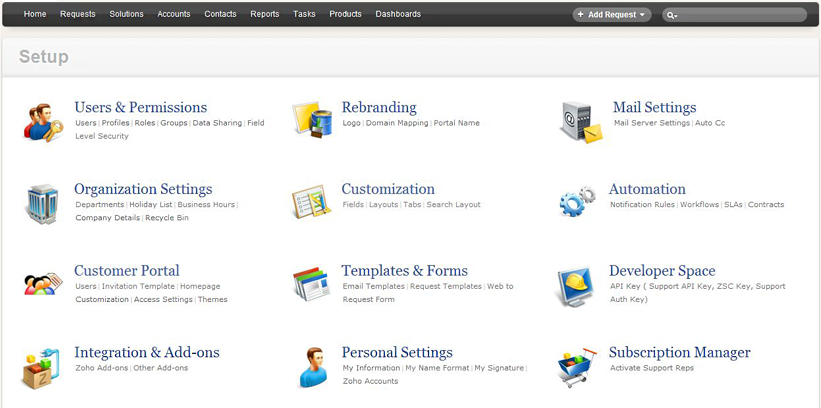Click the Integration & Add-ons boxes icon
The height and width of the screenshot is (408, 821).
click(x=42, y=367)
